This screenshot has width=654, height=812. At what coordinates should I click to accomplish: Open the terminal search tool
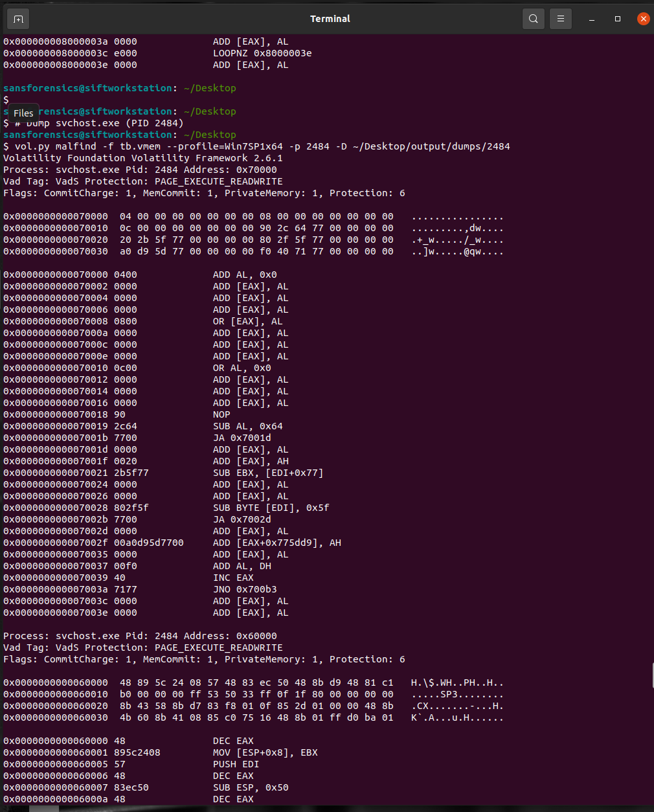coord(534,19)
